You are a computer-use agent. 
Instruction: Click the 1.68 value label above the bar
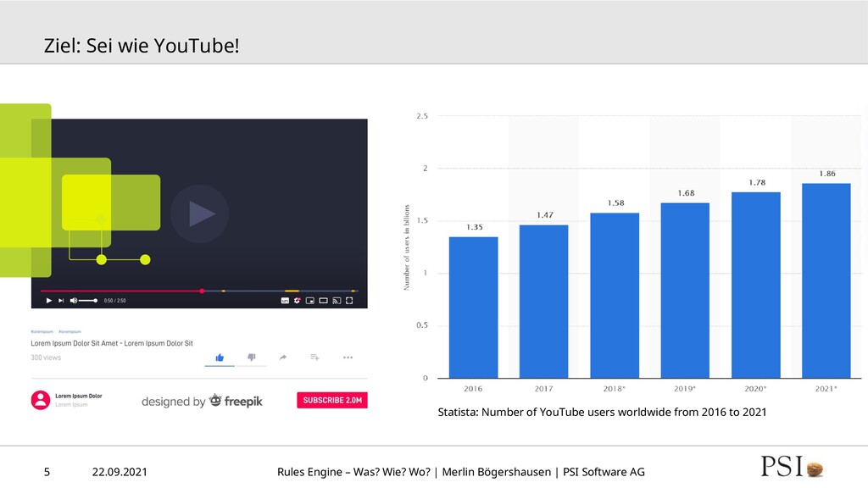point(686,193)
